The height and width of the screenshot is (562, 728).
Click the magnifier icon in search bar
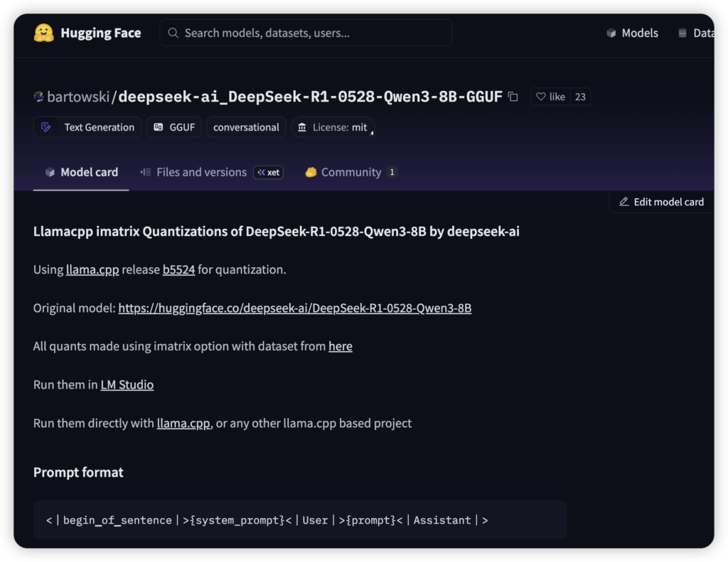[x=173, y=33]
